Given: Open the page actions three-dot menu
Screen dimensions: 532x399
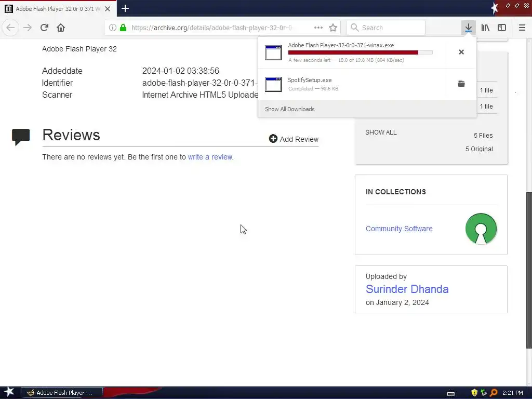Looking at the screenshot, I should [318, 28].
